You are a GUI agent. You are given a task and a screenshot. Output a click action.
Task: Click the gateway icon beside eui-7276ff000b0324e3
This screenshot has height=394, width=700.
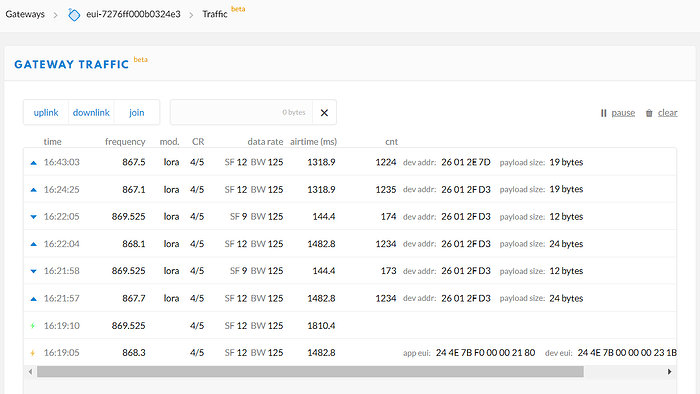pyautogui.click(x=74, y=15)
